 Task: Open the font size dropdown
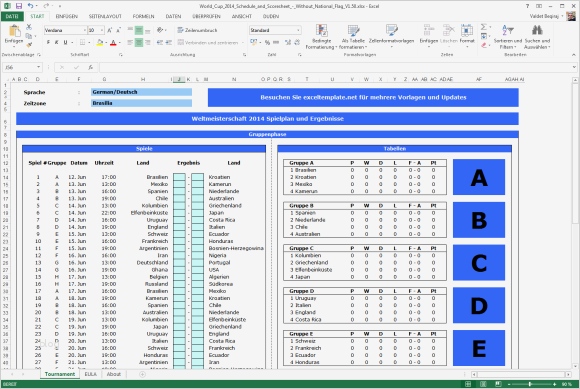(x=102, y=30)
